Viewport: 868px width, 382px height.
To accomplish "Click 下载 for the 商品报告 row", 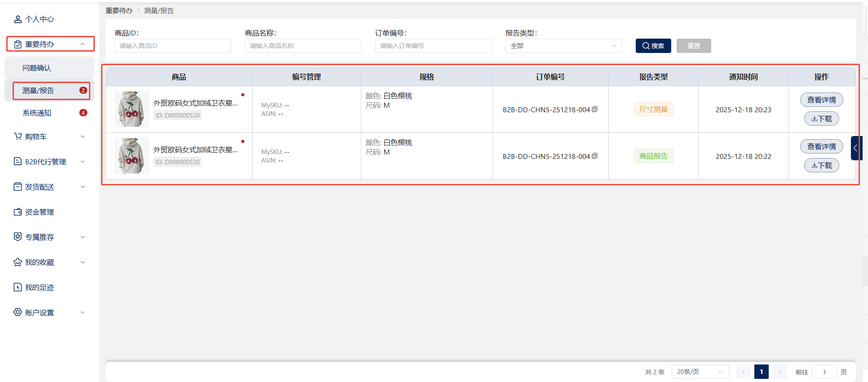I will click(821, 165).
